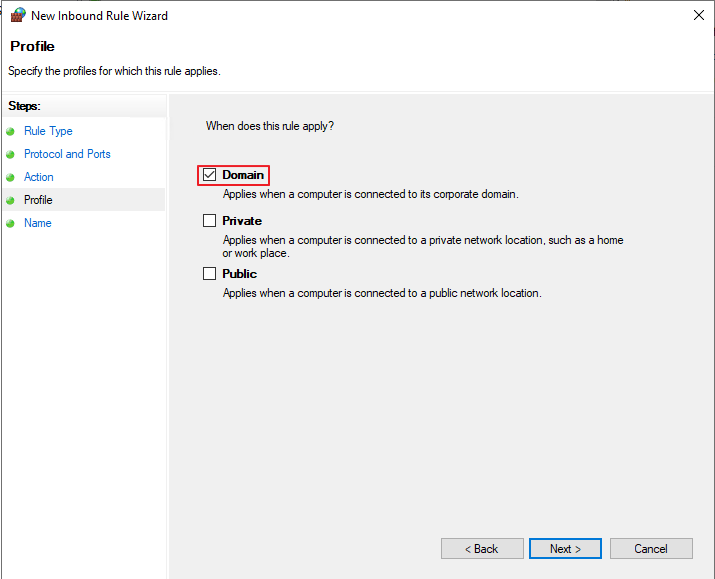
Task: Click the 'Steps:' header label
Action: (24, 106)
